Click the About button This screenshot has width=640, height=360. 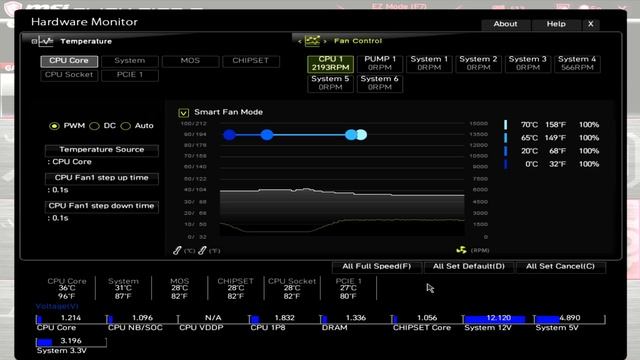(505, 24)
